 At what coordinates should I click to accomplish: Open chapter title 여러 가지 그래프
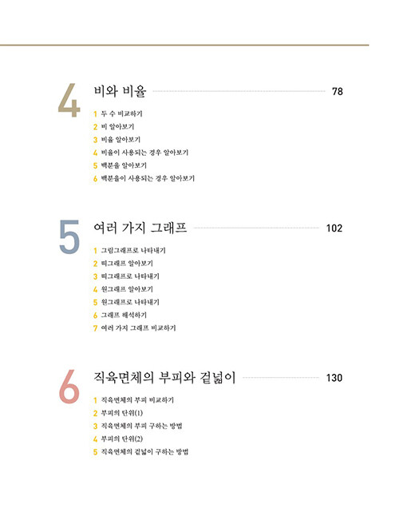140,228
